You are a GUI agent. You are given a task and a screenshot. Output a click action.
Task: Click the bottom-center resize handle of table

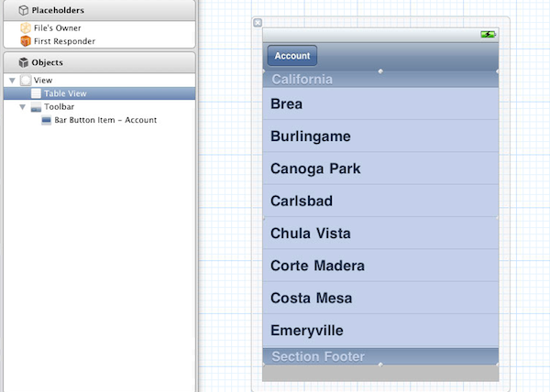pos(380,365)
